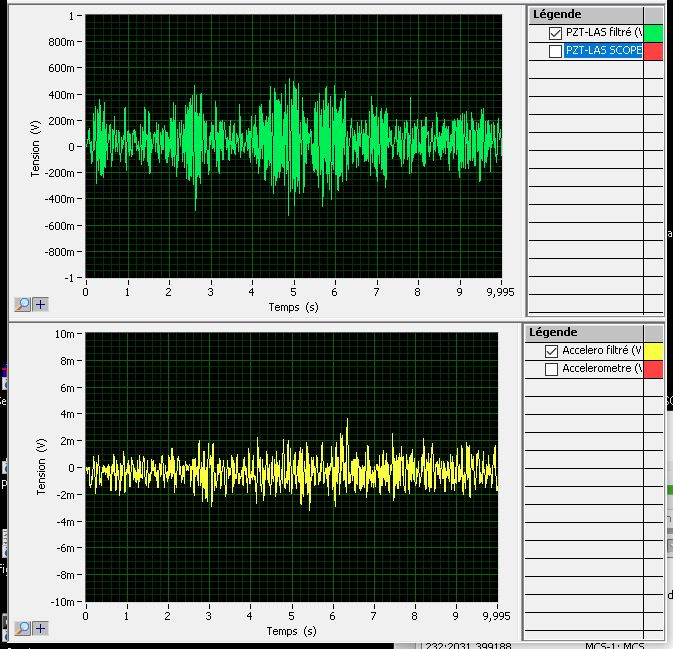Screen dimensions: 673x649
Task: Click the Légende header of the lower graph
Action: [x=553, y=332]
